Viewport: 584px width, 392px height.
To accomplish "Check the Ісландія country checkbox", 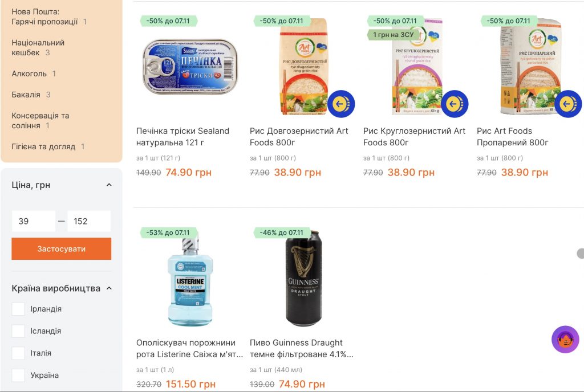I will click(x=19, y=331).
